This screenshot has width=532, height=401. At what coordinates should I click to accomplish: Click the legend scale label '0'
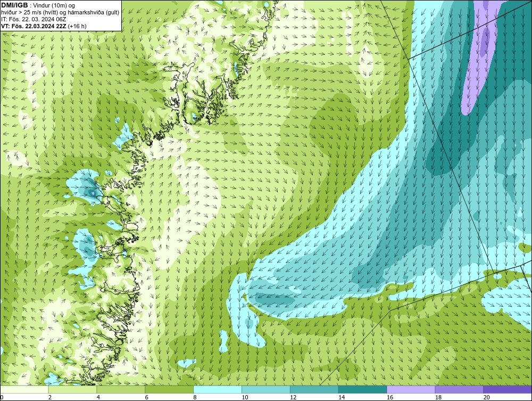tap(2, 397)
